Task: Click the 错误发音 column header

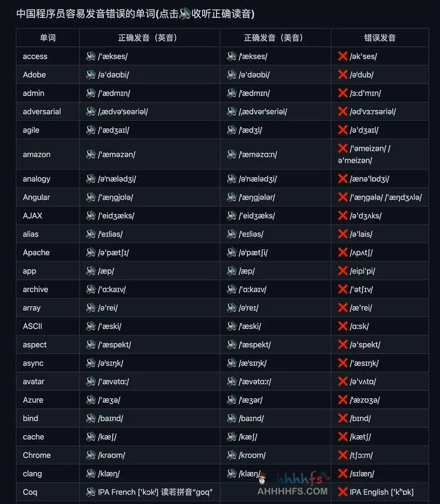Action: pyautogui.click(x=380, y=38)
